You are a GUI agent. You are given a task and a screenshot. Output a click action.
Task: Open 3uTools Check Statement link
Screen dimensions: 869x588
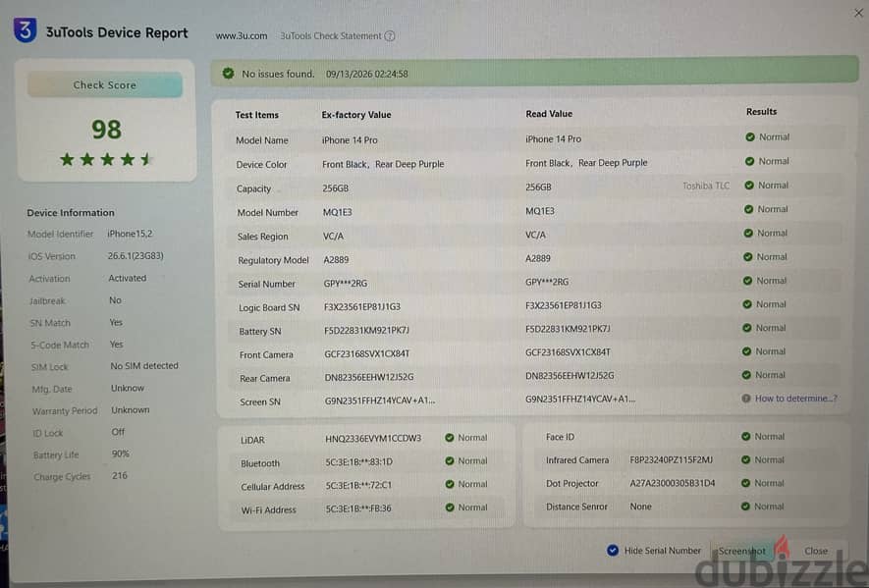coord(331,36)
